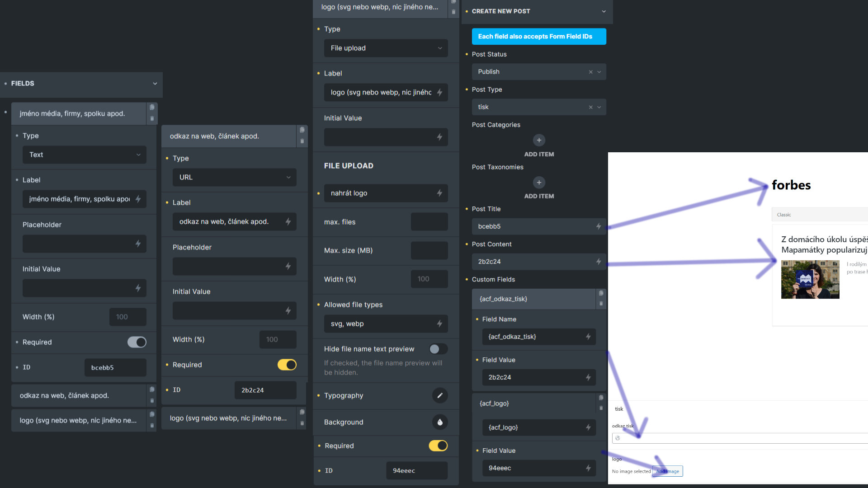Screen dimensions: 868x488
Task: Open the Type dropdown showing File upload
Action: tap(386, 48)
